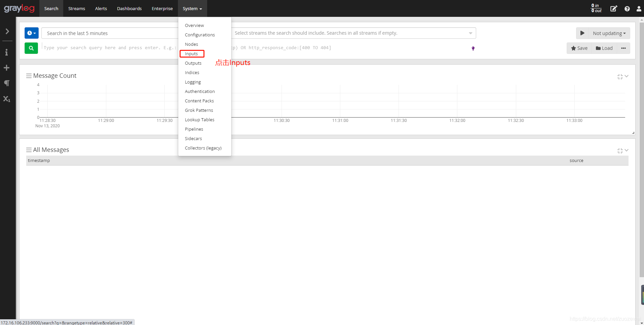
Task: Open the Dashboards page
Action: (129, 8)
